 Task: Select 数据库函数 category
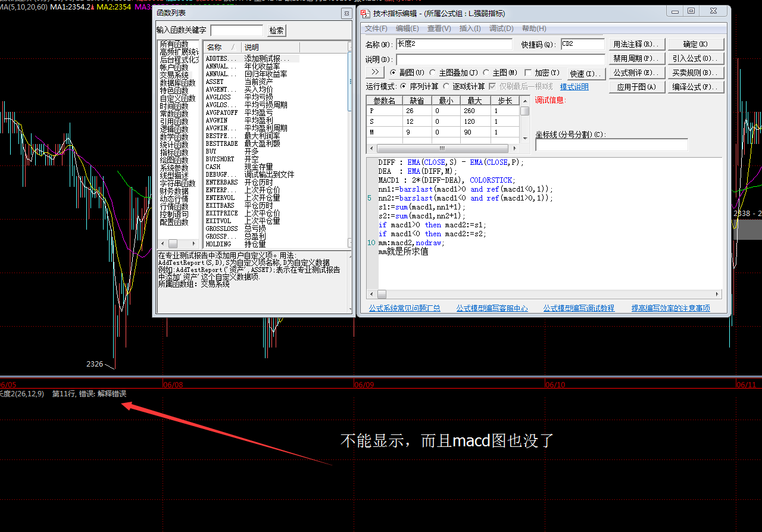tap(177, 83)
